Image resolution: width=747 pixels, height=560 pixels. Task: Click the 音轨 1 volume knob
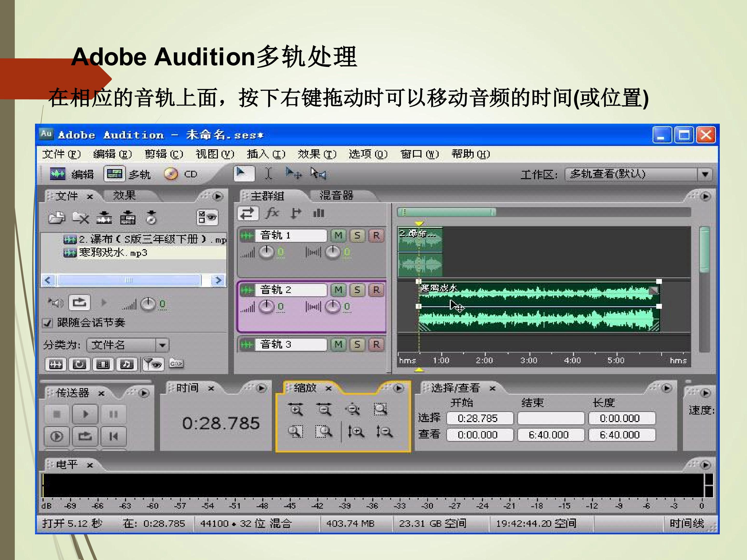click(266, 252)
